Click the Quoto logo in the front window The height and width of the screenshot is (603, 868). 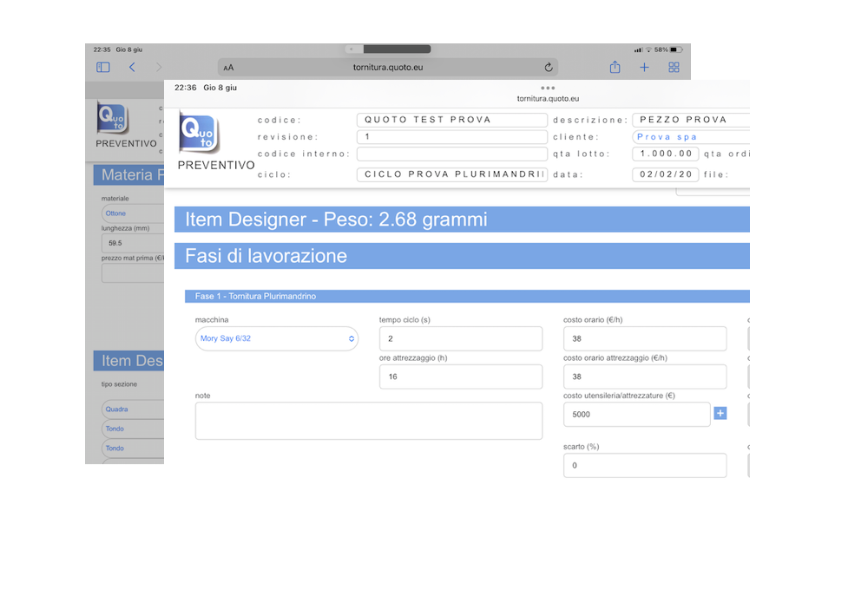(x=200, y=134)
